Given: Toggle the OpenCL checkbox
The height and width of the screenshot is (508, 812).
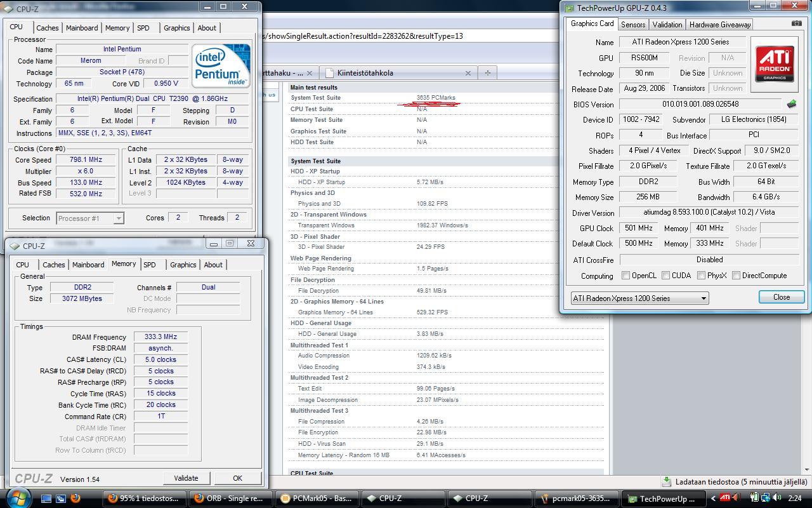Looking at the screenshot, I should [x=625, y=276].
